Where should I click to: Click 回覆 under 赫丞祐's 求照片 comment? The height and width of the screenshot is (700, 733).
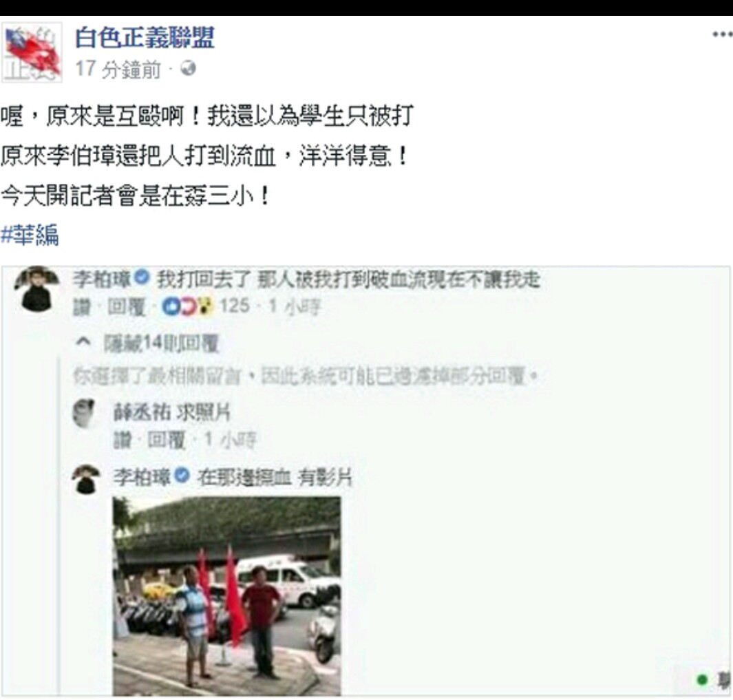pos(167,440)
